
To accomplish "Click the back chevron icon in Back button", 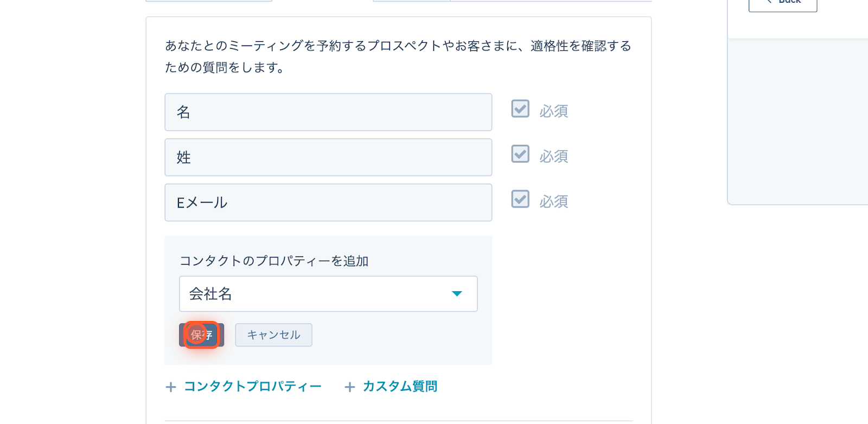I will pos(769,2).
